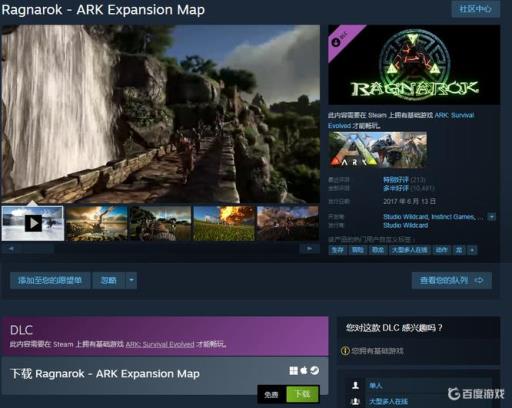Screen dimensions: 512x408
Task: Click the 忽略 ignore button
Action: 109,280
